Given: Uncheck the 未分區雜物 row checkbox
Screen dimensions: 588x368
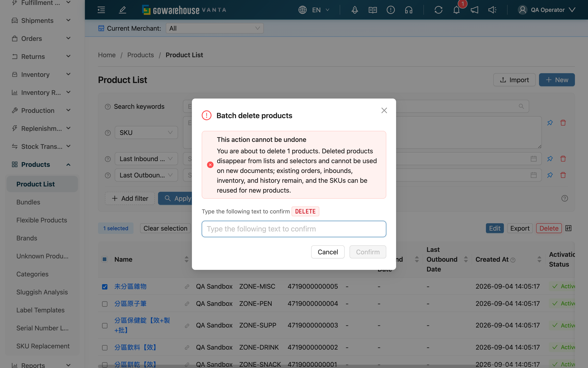Looking at the screenshot, I should pyautogui.click(x=105, y=287).
